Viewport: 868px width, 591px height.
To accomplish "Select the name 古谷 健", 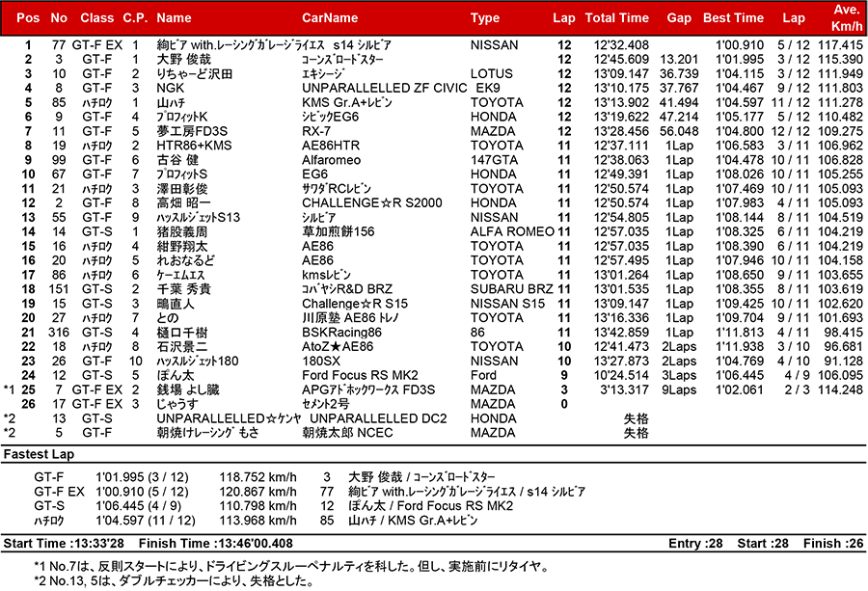I will [177, 160].
